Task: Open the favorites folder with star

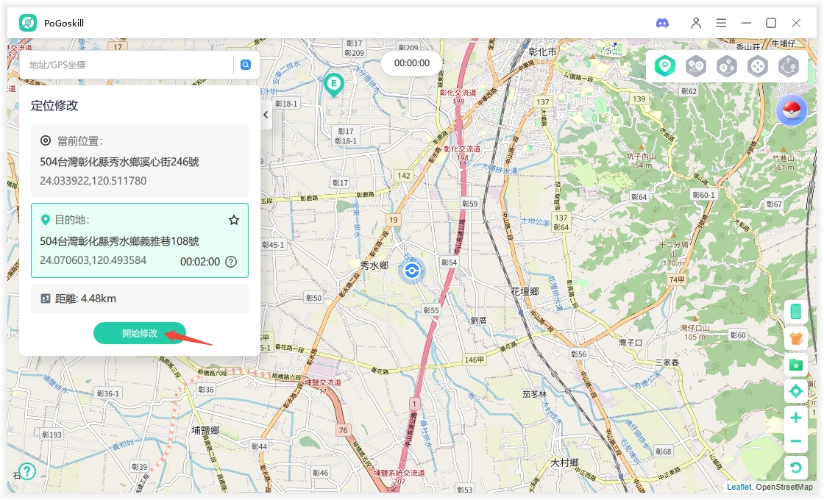Action: point(795,365)
